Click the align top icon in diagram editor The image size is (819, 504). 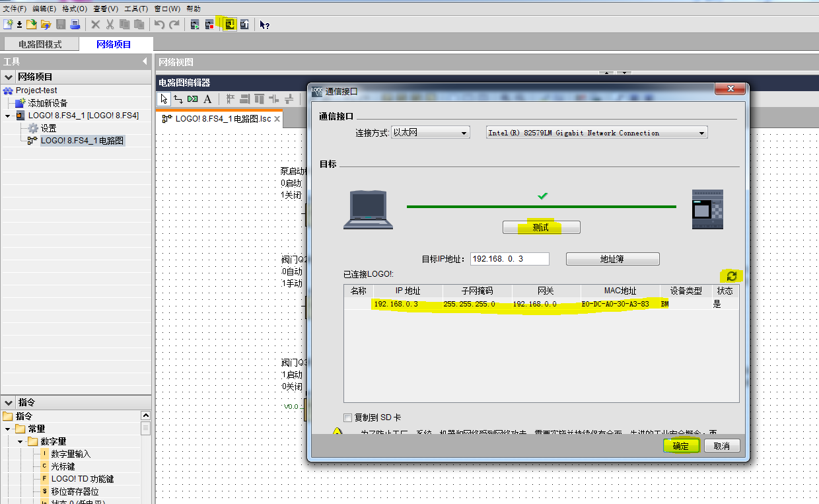click(259, 99)
